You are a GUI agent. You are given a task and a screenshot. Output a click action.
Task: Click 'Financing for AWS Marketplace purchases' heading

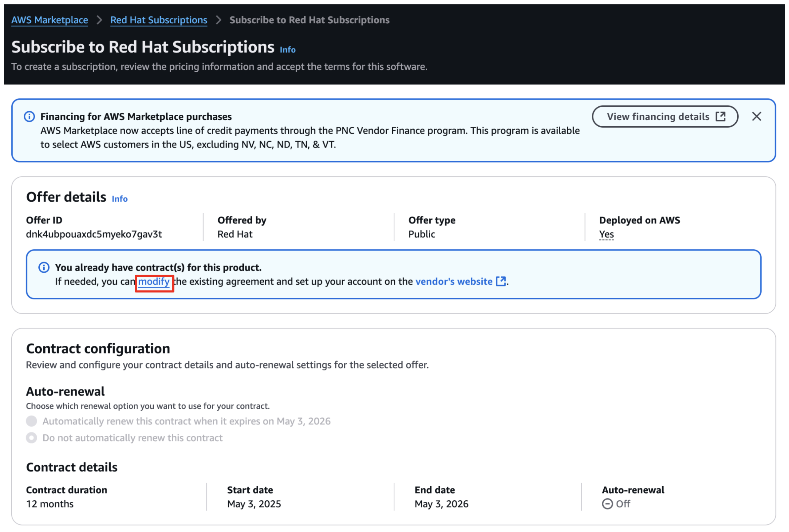136,116
